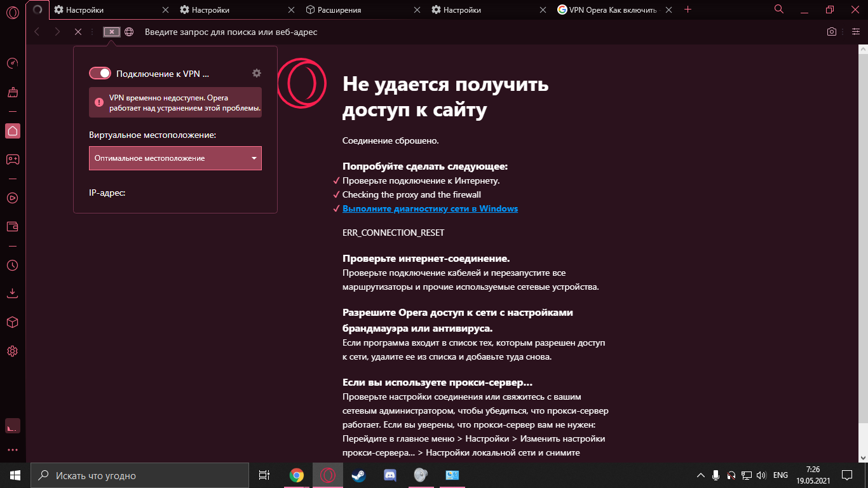Viewport: 868px width, 488px height.
Task: Stop loading the page with the X button
Action: click(x=78, y=32)
